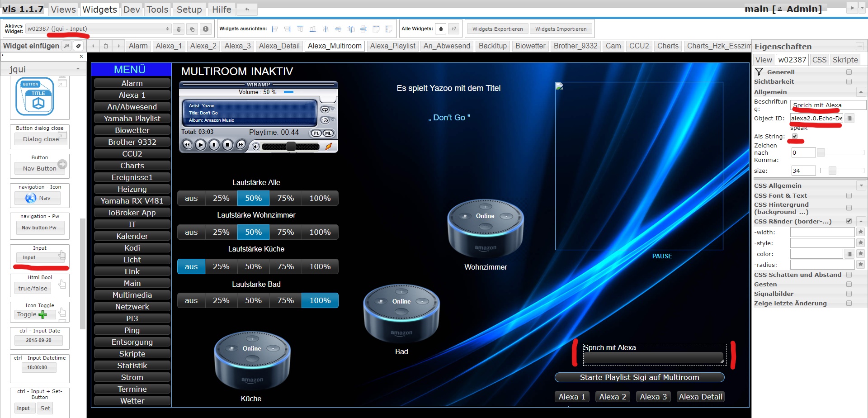This screenshot has width=868, height=418.
Task: Enable the Signalbilder section checkbox
Action: 849,294
